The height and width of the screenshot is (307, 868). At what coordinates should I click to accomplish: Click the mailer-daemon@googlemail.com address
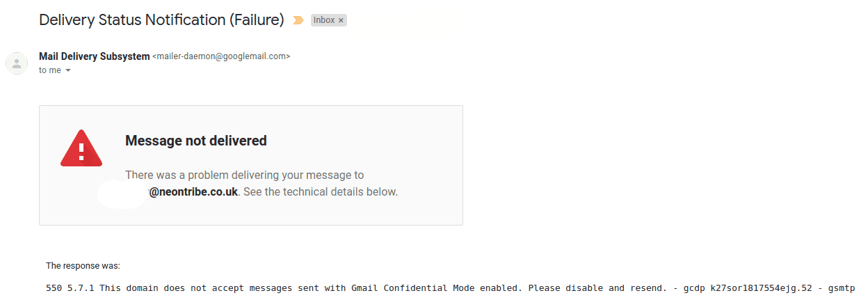tap(221, 56)
